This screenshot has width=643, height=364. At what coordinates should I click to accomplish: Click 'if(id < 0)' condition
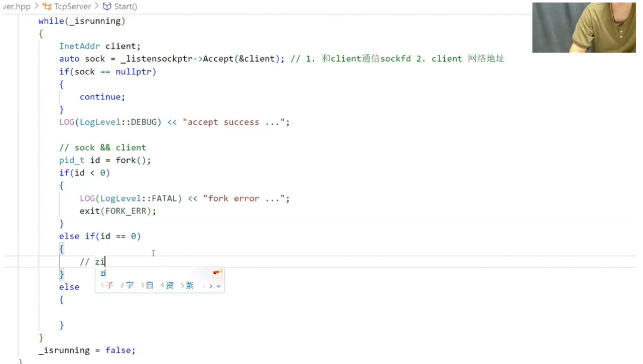click(84, 173)
